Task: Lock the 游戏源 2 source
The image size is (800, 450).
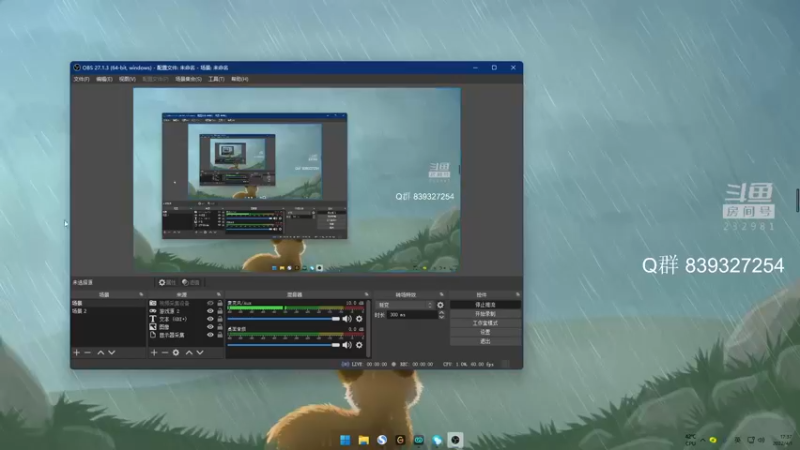Action: click(220, 311)
